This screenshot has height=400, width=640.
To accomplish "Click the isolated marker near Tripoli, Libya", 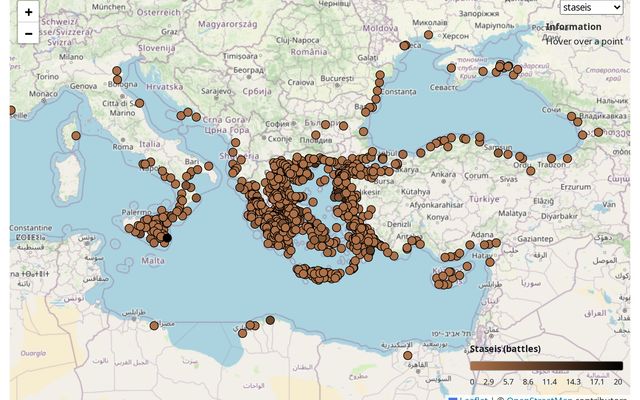I will click(x=154, y=325).
